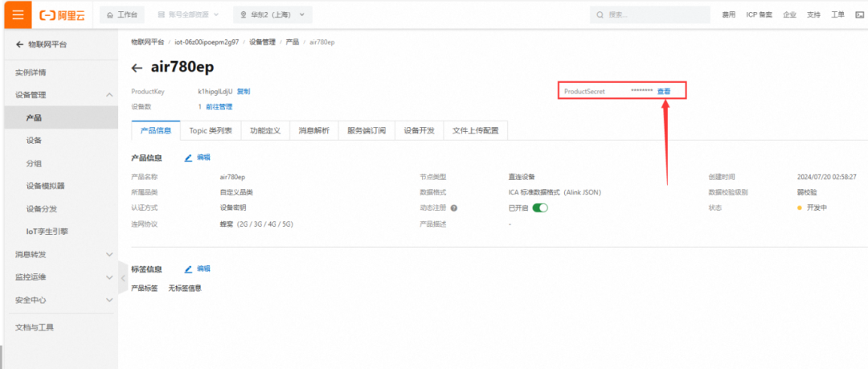
Task: Click the 直连设备 node type value
Action: click(522, 178)
